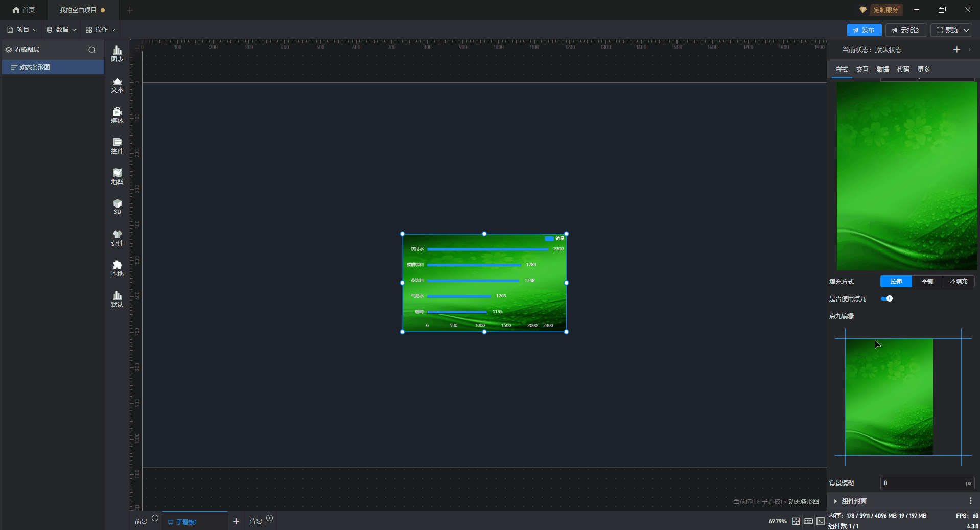This screenshot has width=980, height=530.
Task: Open the 3D components panel
Action: (x=117, y=206)
